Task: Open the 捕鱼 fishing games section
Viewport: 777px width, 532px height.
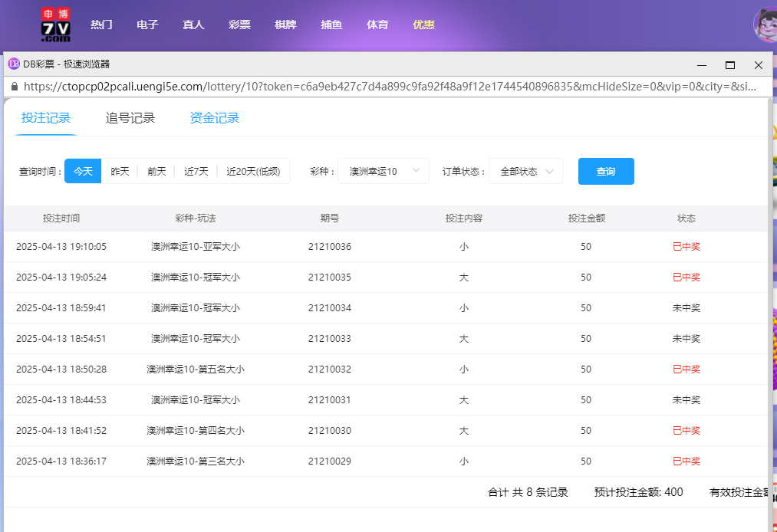Action: click(331, 24)
